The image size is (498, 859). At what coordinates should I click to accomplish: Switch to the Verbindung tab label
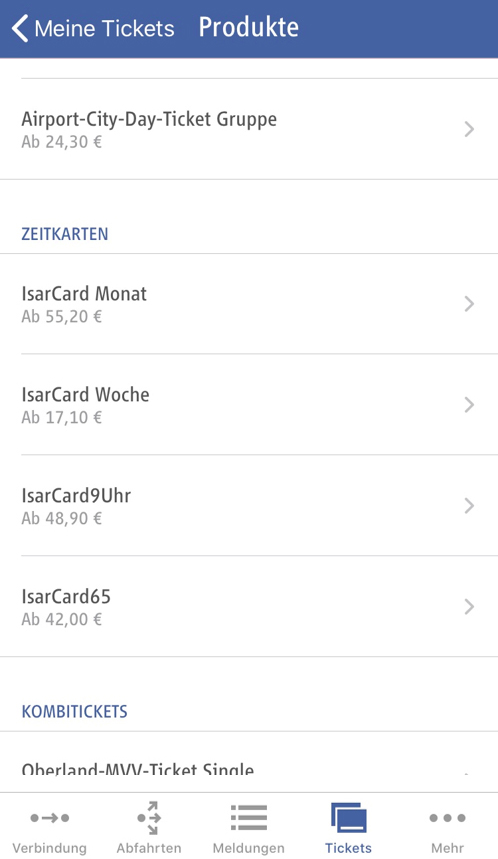(49, 848)
